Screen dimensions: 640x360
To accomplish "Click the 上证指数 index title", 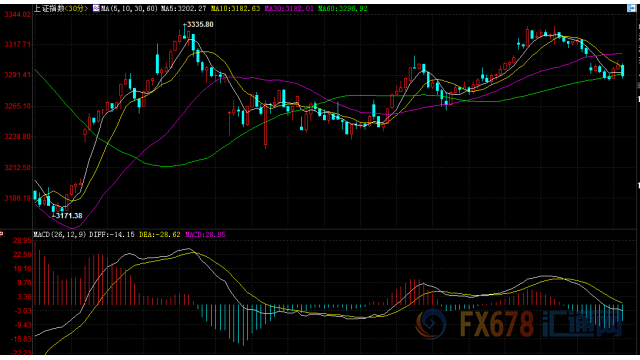I will click(49, 8).
